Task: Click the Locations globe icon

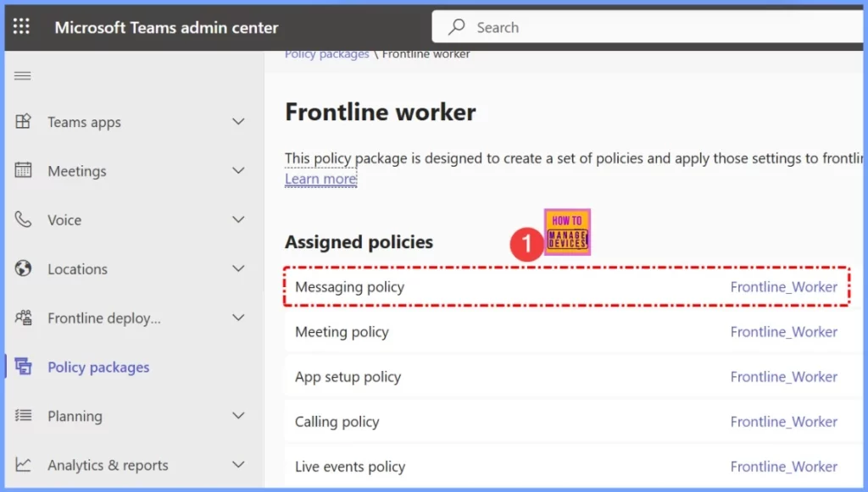Action: click(23, 268)
